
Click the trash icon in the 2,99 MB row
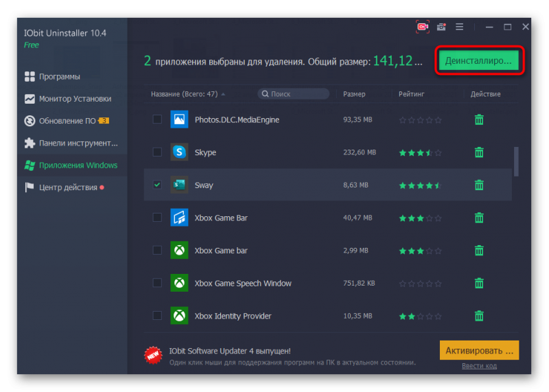pyautogui.click(x=479, y=251)
